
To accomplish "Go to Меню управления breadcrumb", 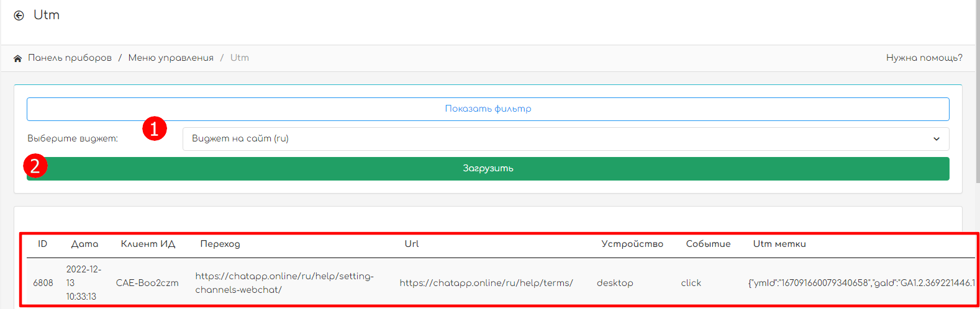I will pyautogui.click(x=171, y=58).
